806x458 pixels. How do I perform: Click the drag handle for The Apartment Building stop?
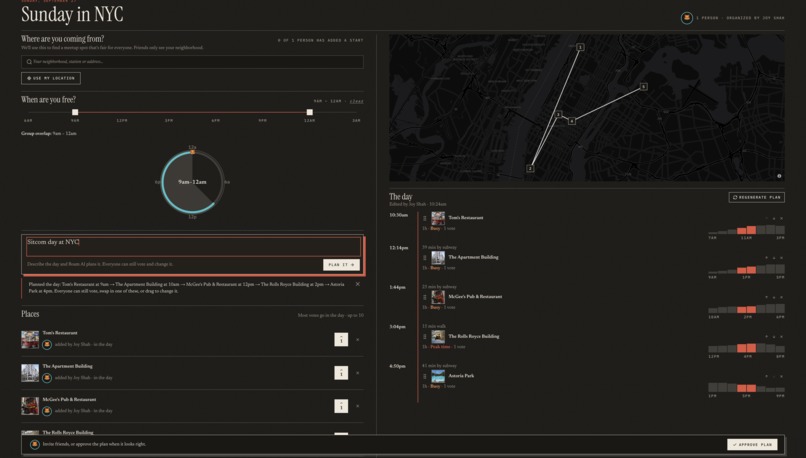(425, 258)
